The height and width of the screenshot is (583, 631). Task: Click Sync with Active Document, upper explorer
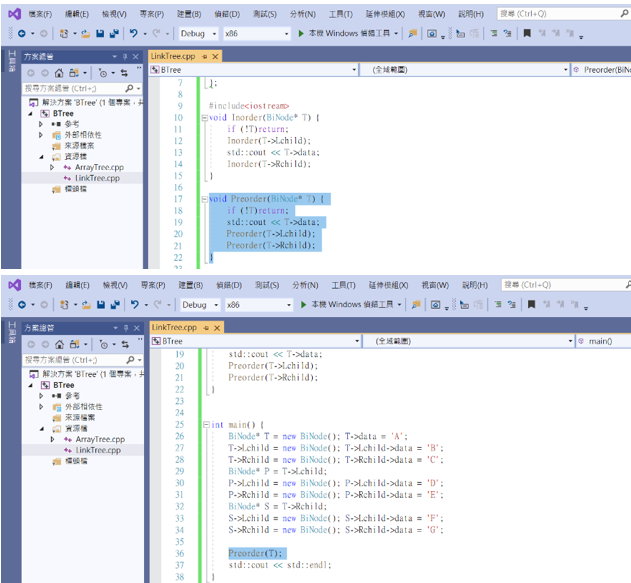[124, 73]
